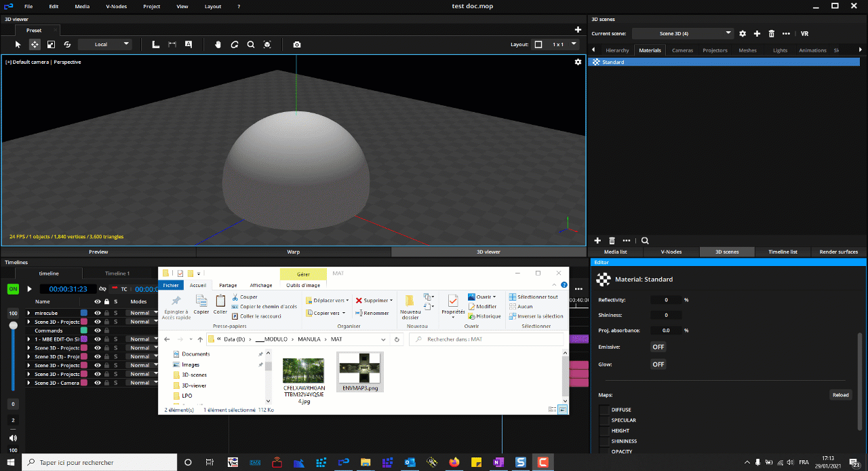Screen dimensions: 868x471
Task: Select the Pan hand tool in the viewer toolbar
Action: click(218, 44)
